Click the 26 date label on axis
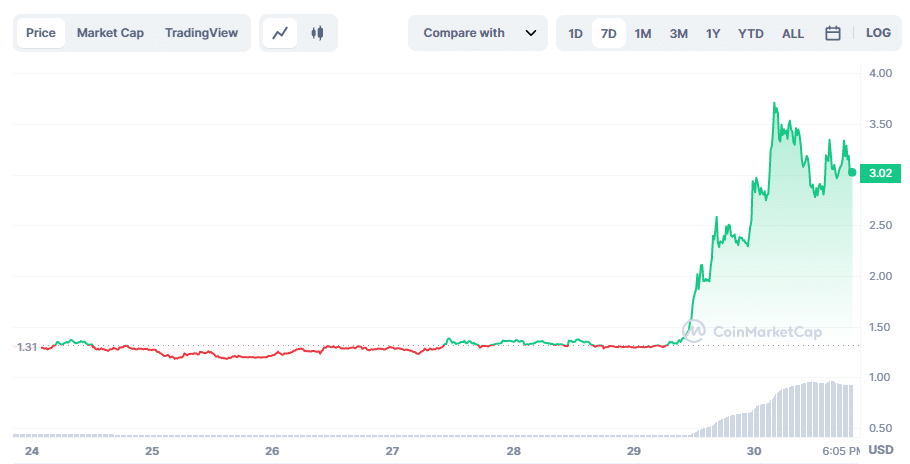This screenshot has height=464, width=910. pyautogui.click(x=272, y=451)
